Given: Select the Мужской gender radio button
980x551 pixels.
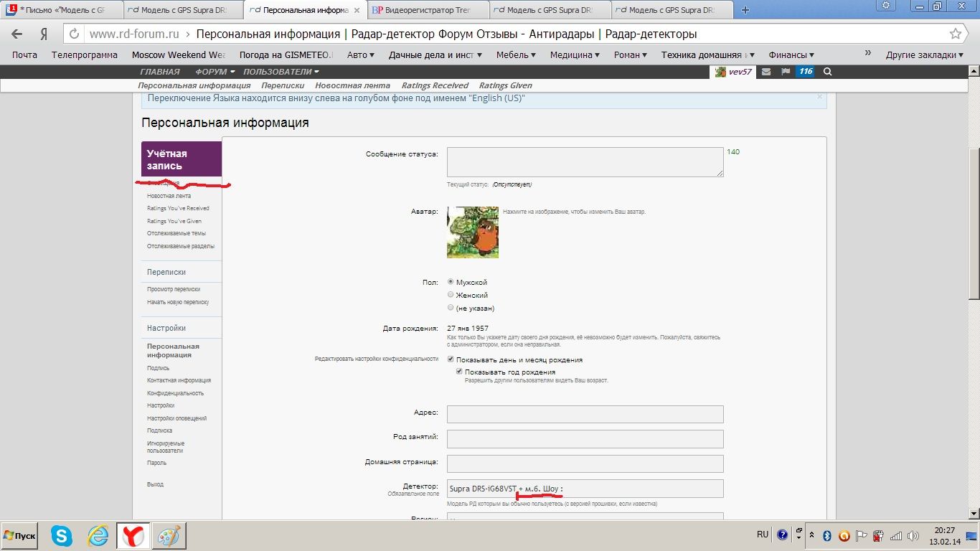Looking at the screenshot, I should [x=451, y=282].
